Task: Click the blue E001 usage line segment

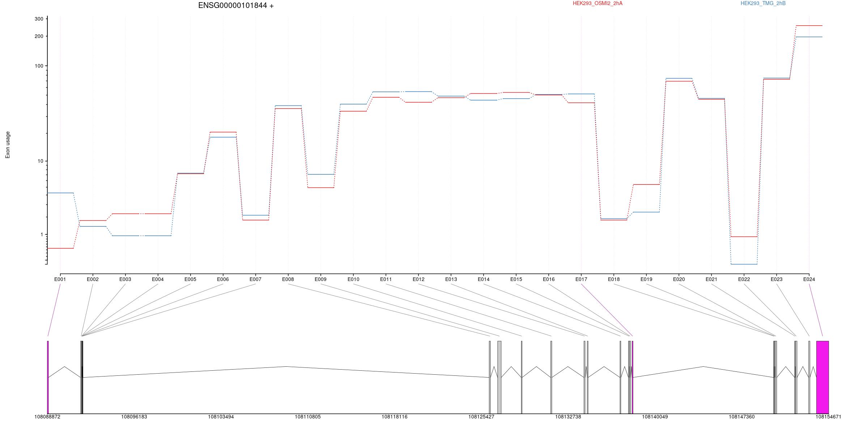Action: click(x=60, y=193)
